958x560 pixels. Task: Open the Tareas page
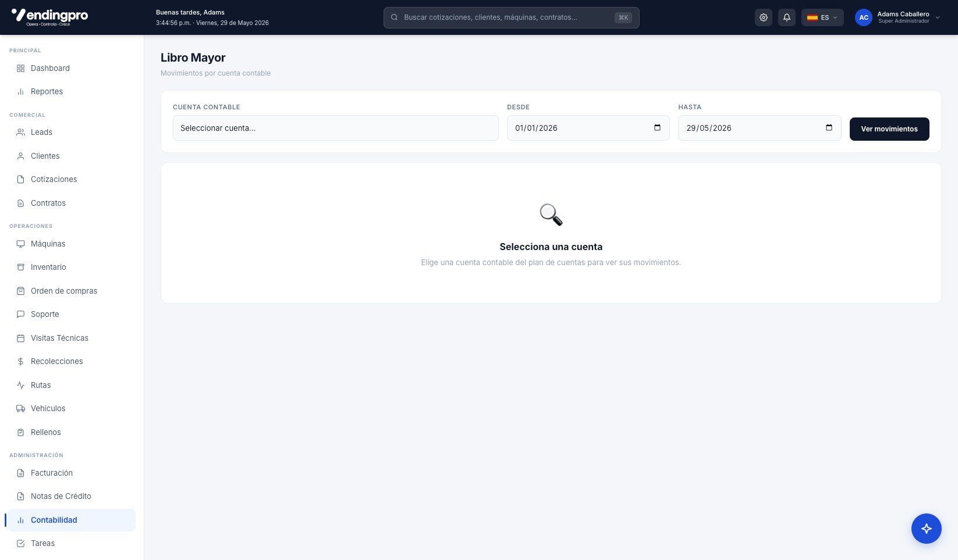[71, 544]
